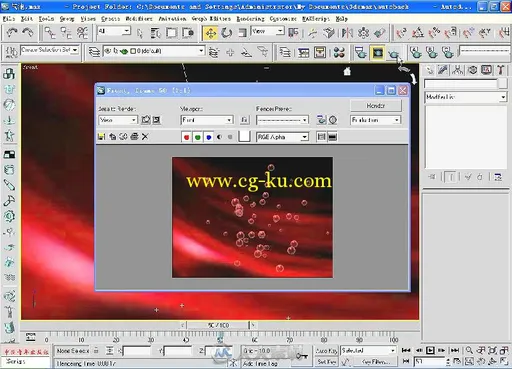Toggle the Set Key mode button
The width and height of the screenshot is (512, 369).
coord(326,361)
